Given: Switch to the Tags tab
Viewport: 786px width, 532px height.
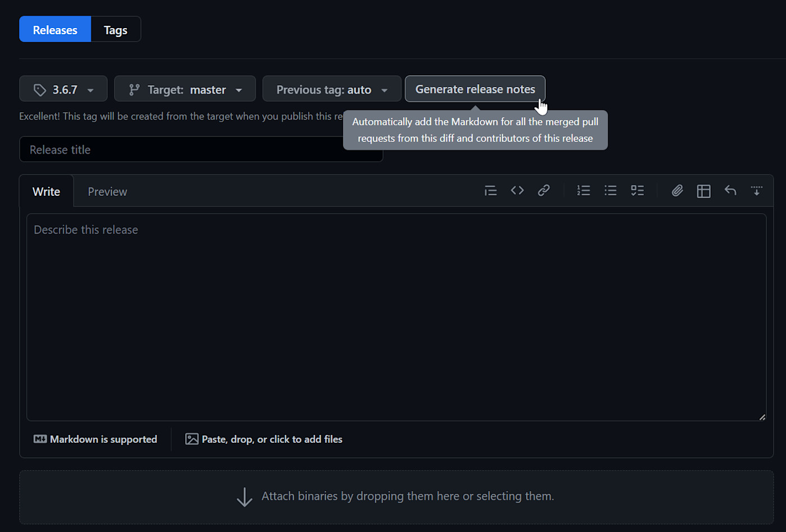Looking at the screenshot, I should (x=116, y=30).
